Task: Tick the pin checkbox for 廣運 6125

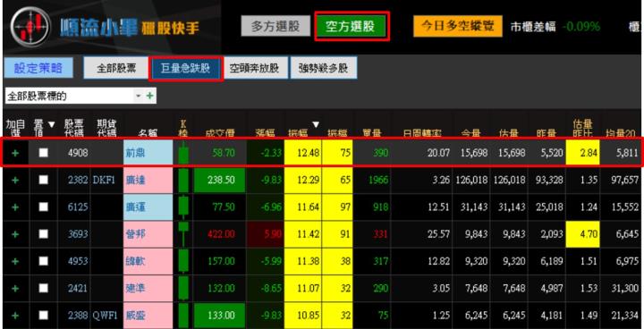Action: click(43, 207)
